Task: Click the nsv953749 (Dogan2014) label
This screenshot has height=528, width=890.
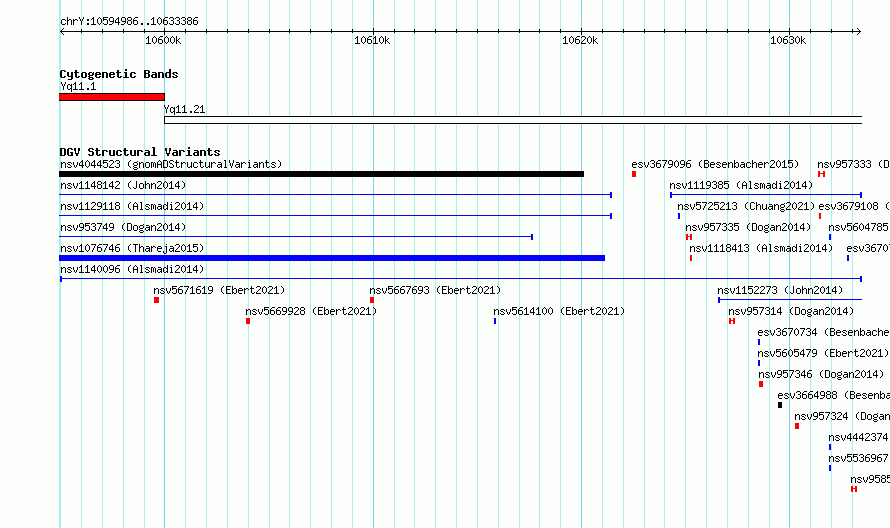Action: pos(123,227)
